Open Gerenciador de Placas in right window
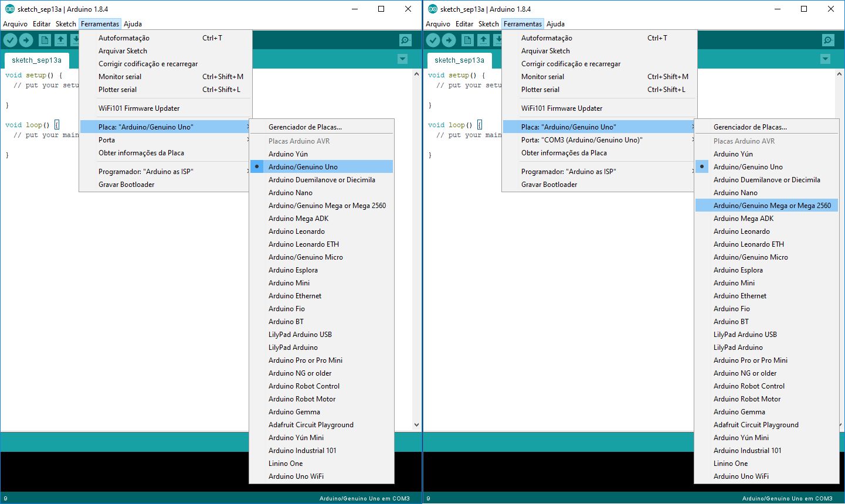The image size is (845, 504). click(766, 127)
